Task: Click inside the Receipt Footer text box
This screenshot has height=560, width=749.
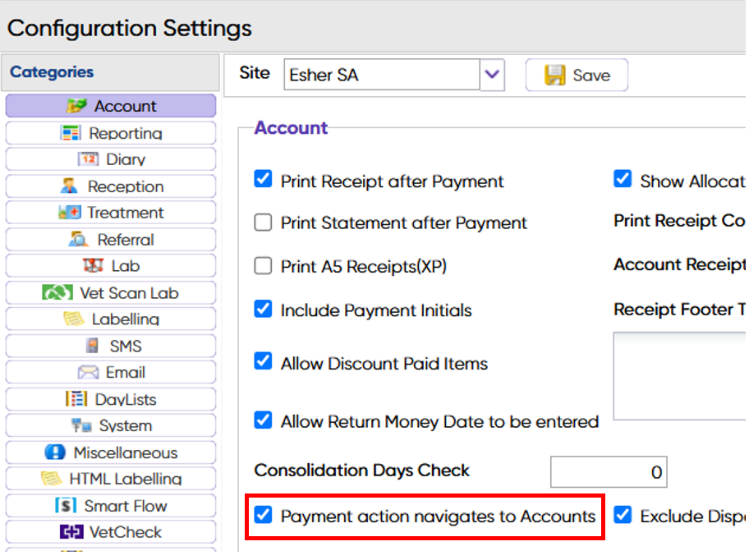Action: pyautogui.click(x=679, y=375)
